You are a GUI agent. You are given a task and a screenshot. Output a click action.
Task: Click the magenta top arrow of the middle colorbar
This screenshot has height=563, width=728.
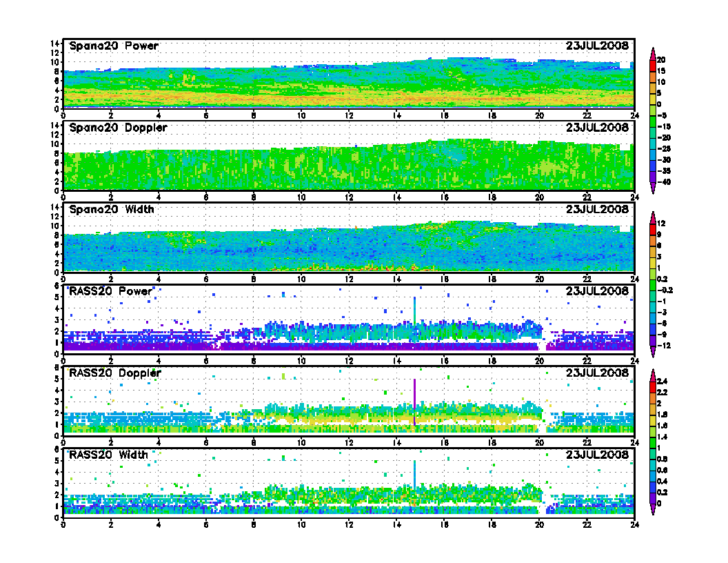point(653,218)
